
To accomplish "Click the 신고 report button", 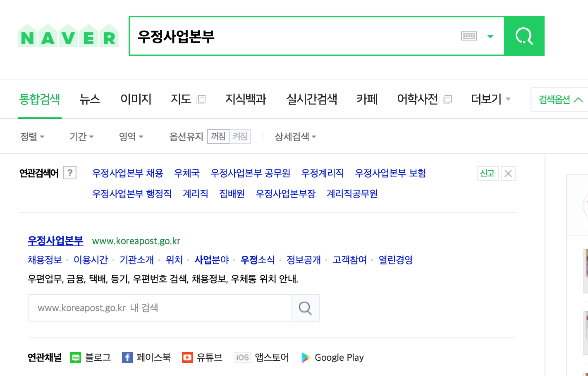I will [488, 174].
